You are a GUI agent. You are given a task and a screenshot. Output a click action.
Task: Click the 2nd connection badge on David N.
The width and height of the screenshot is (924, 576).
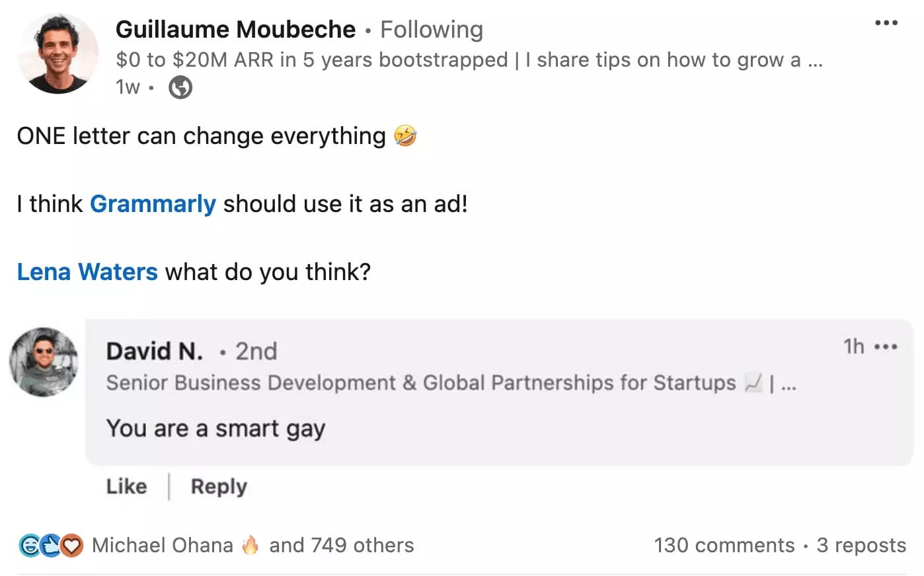pos(256,351)
